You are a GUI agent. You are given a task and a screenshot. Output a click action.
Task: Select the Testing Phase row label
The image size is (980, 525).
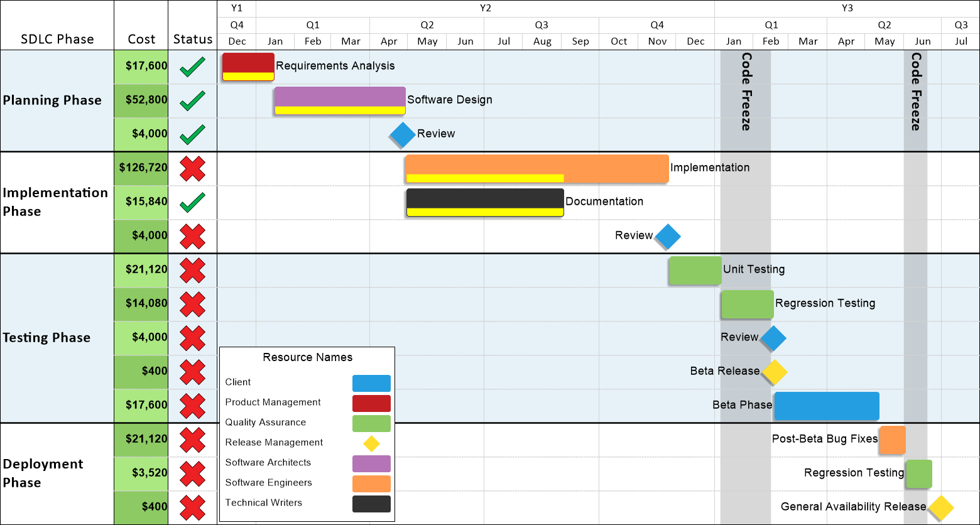tap(46, 338)
